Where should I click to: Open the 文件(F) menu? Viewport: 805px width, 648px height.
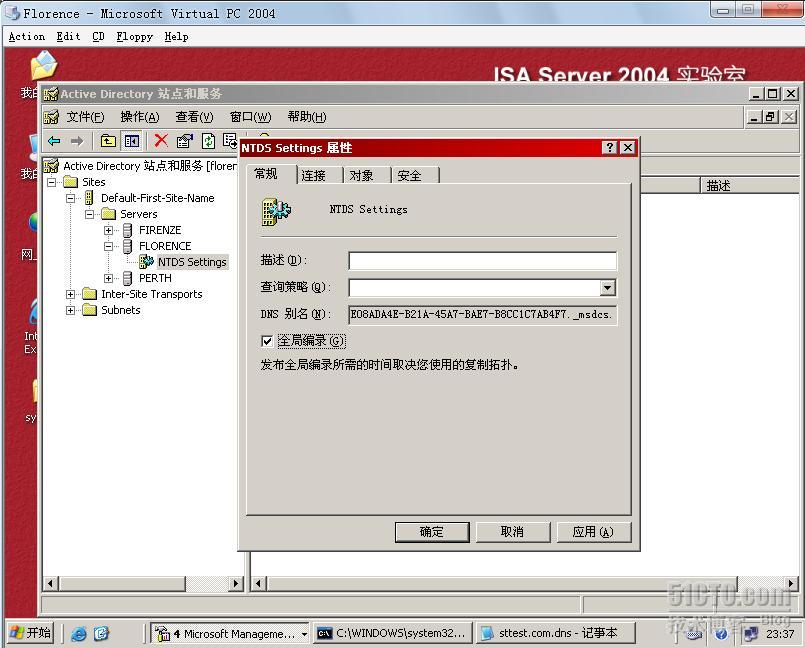(85, 117)
